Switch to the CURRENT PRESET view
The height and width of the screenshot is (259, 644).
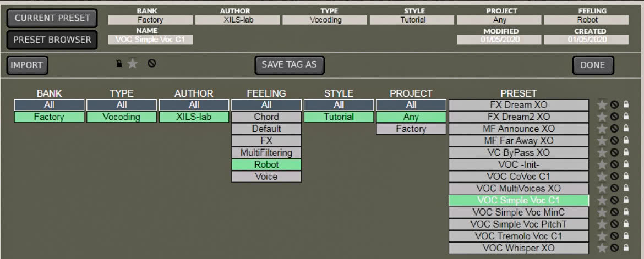(52, 19)
